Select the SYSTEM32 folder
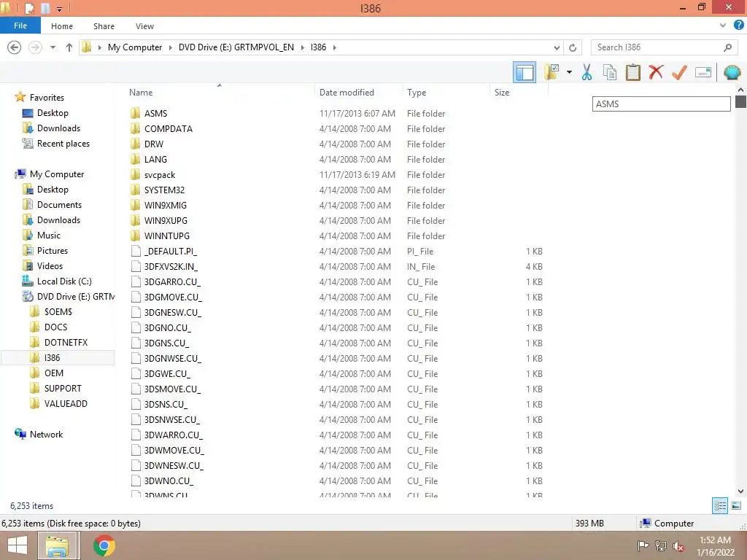747x560 pixels. (x=164, y=190)
